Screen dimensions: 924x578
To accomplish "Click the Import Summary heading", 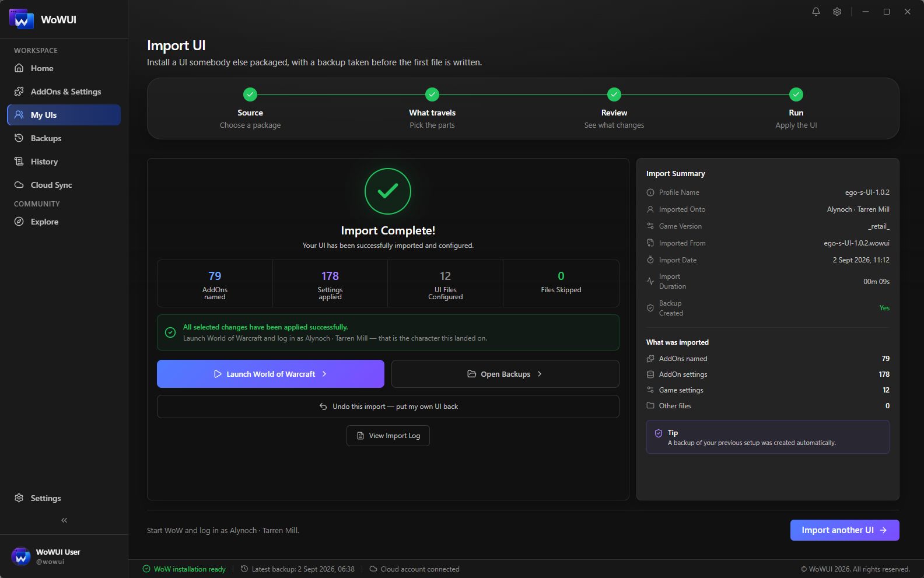I will tap(675, 174).
